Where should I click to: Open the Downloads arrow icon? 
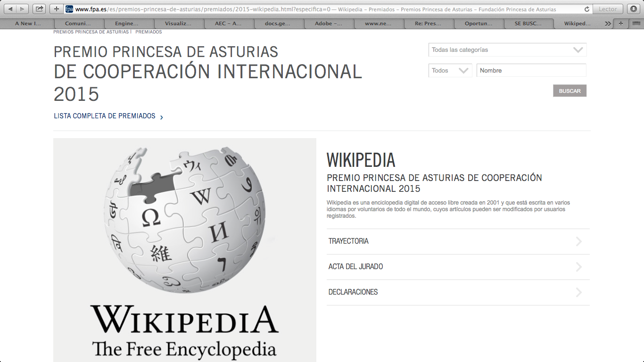click(633, 9)
